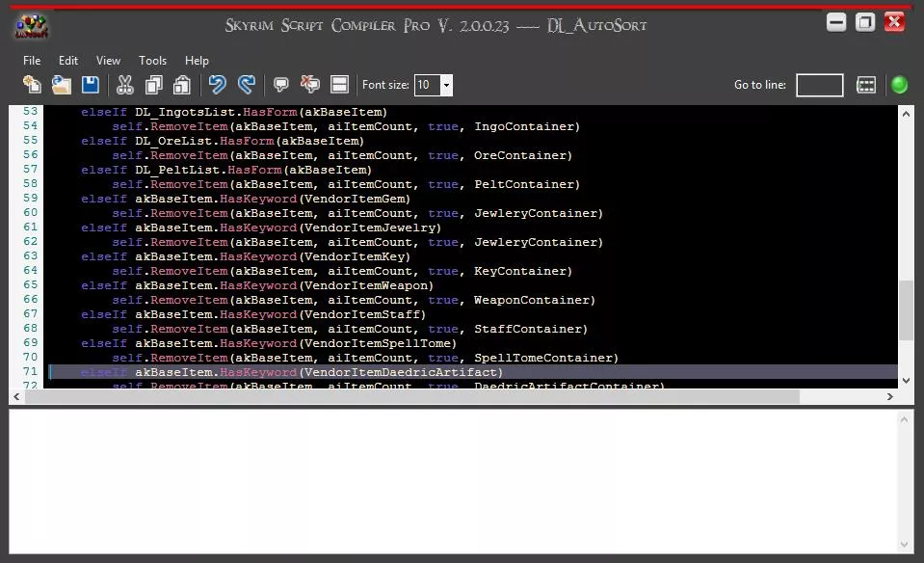Click the "Font size:" label

[385, 85]
